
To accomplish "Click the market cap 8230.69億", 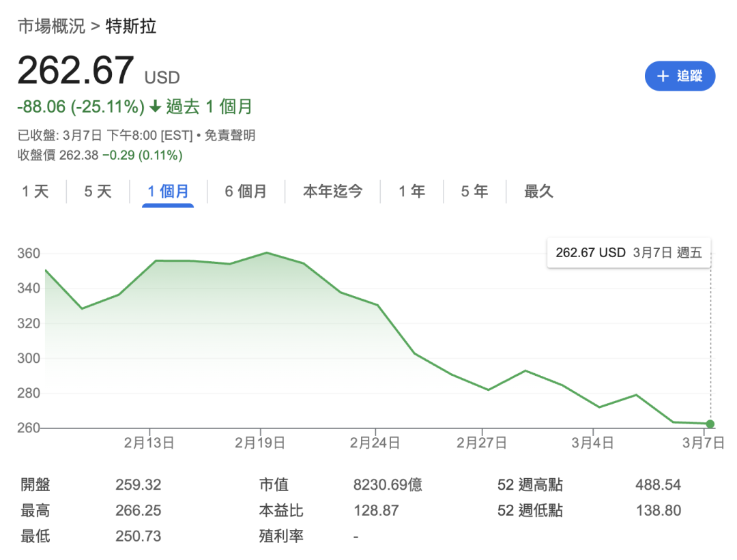I will [x=388, y=484].
